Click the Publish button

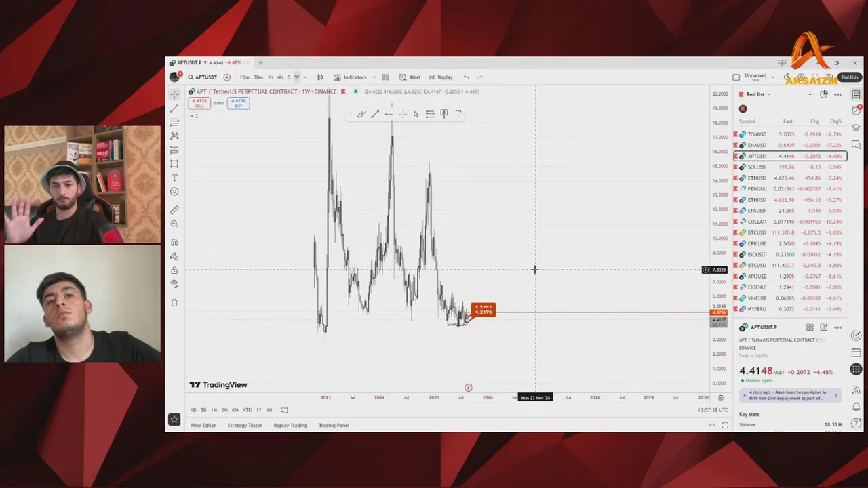(x=850, y=77)
